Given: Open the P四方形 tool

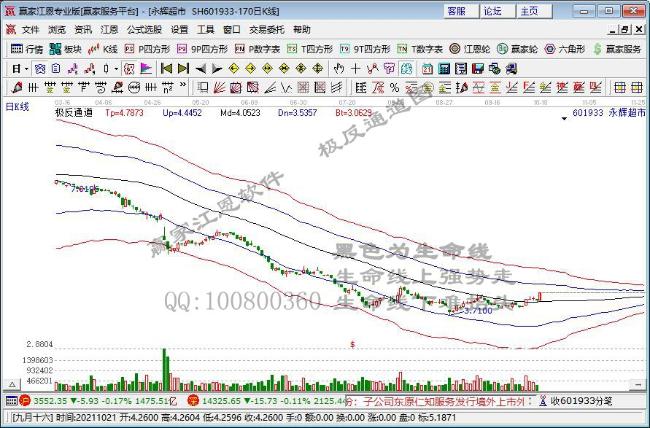Looking at the screenshot, I should tap(147, 49).
